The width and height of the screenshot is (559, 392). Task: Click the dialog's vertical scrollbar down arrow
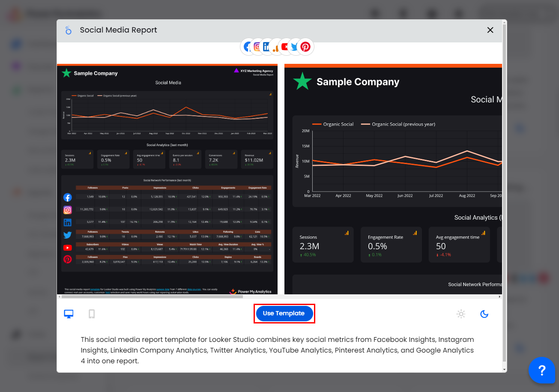coord(504,369)
